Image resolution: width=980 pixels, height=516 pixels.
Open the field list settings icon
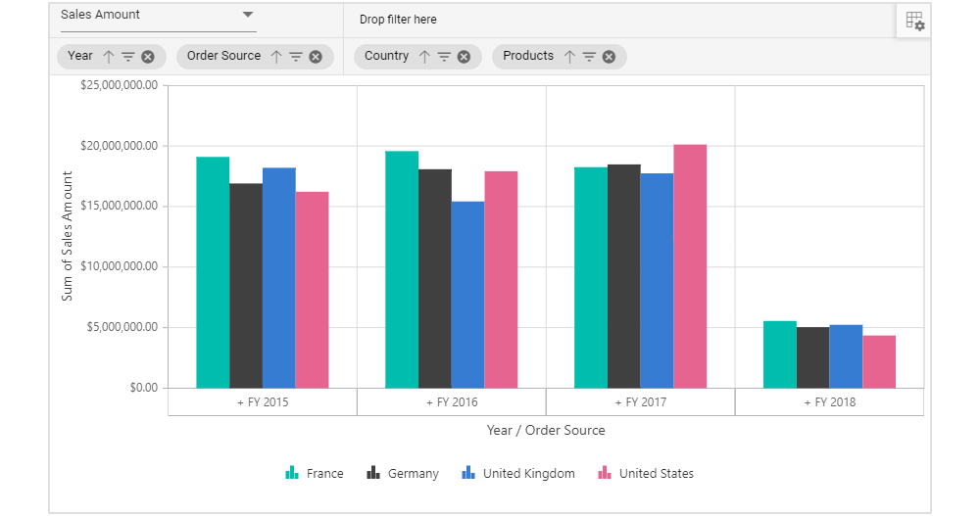914,21
